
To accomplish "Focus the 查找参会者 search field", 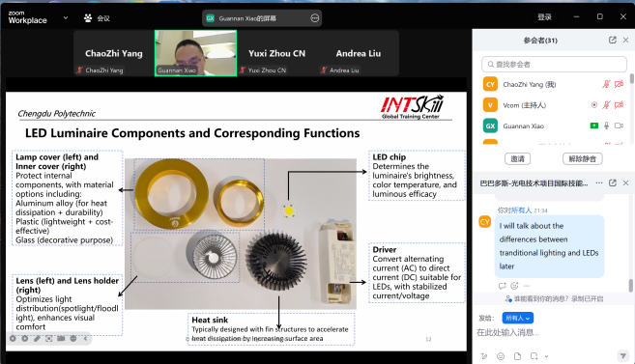I will [x=554, y=65].
